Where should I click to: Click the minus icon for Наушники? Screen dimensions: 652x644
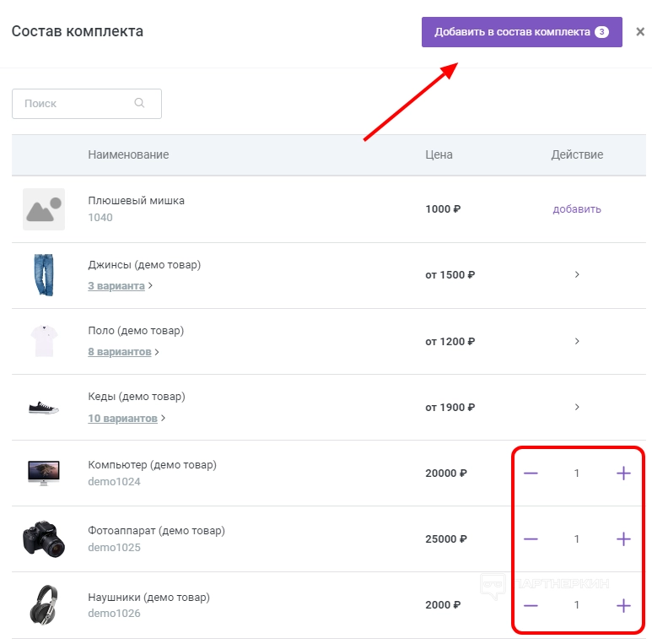pyautogui.click(x=531, y=605)
